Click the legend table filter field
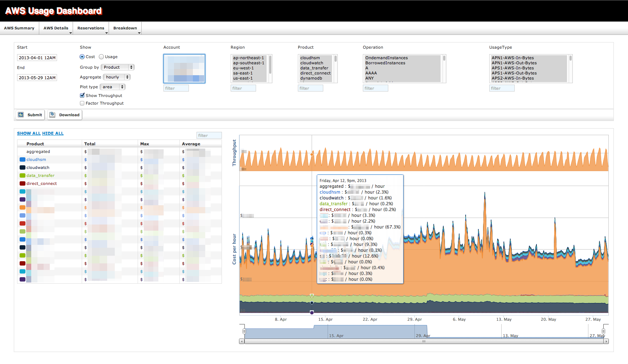This screenshot has height=364, width=628. click(x=209, y=136)
